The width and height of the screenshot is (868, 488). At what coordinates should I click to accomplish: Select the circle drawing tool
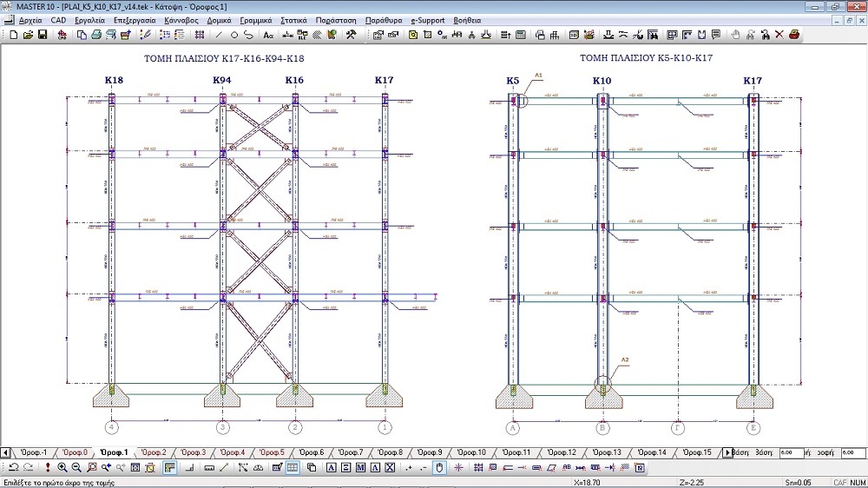[233, 35]
